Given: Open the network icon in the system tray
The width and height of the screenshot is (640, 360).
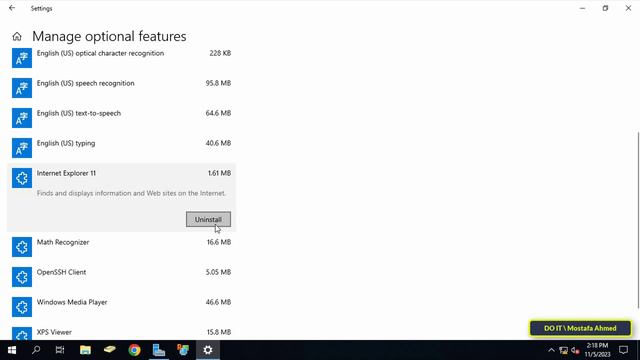Looking at the screenshot, I should click(x=564, y=351).
